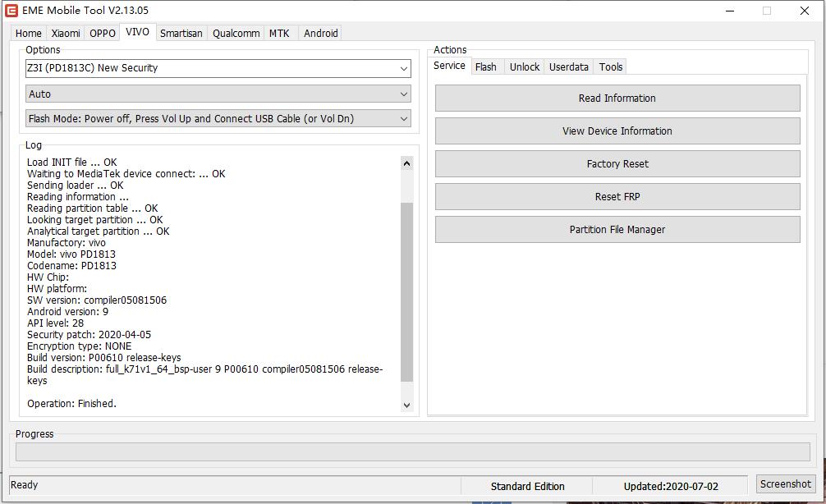
Task: Open the Unlock actions tab
Action: [x=525, y=66]
